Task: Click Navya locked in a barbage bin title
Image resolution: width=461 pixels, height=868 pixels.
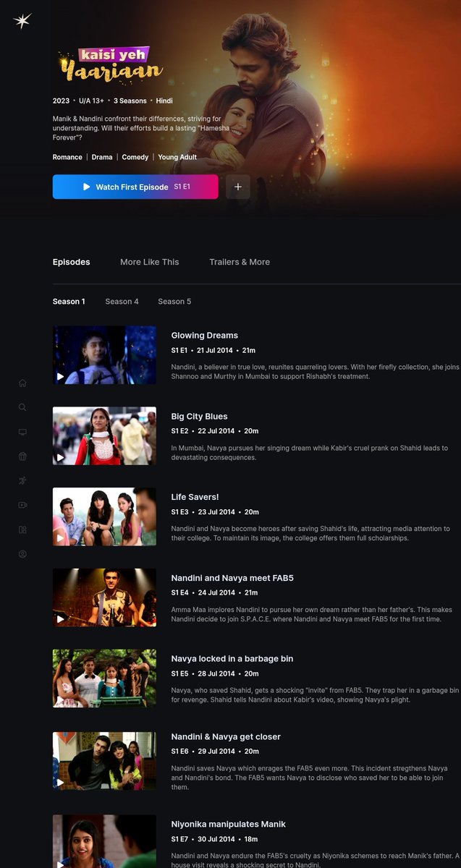Action: pos(232,659)
